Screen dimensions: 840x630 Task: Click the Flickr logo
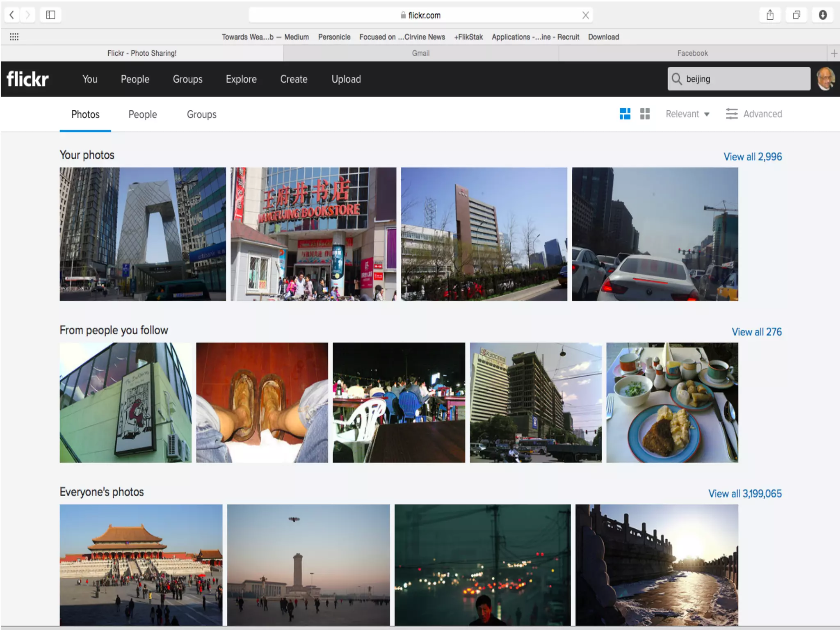click(x=27, y=79)
